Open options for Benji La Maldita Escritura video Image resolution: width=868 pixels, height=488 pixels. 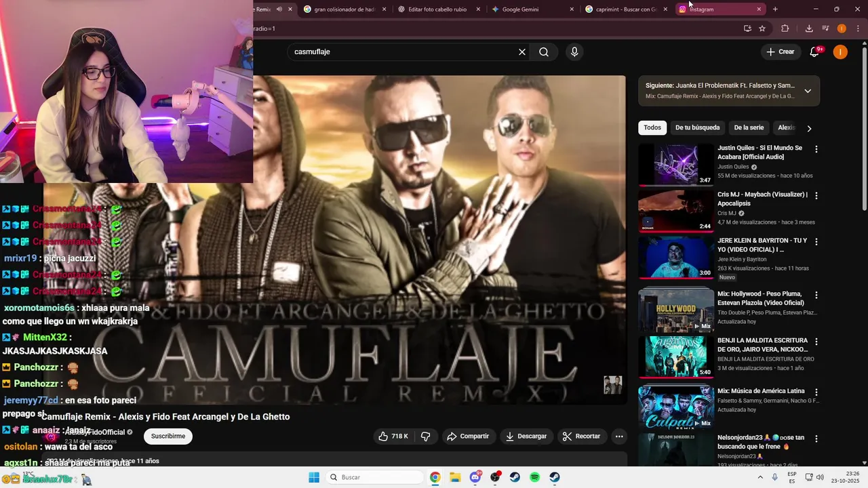(816, 342)
